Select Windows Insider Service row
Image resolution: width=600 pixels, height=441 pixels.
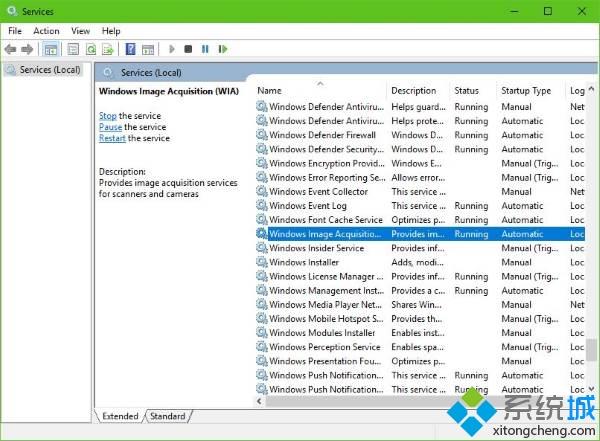pyautogui.click(x=420, y=248)
